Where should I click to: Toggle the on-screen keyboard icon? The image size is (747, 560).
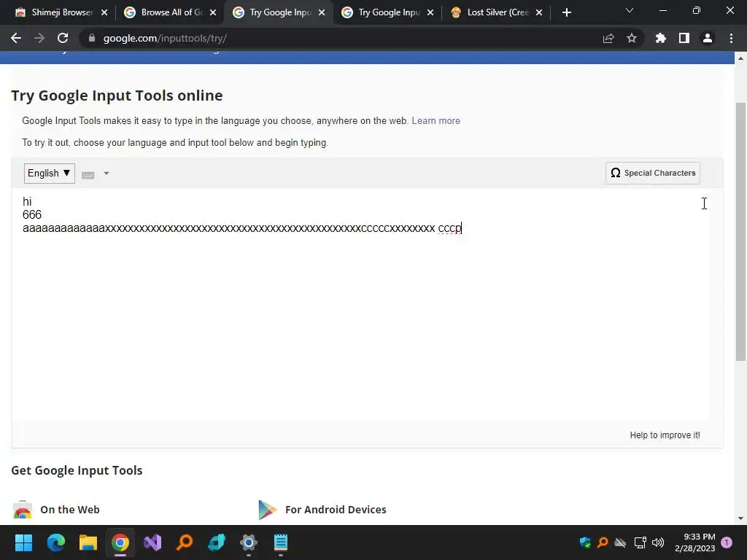tap(88, 175)
